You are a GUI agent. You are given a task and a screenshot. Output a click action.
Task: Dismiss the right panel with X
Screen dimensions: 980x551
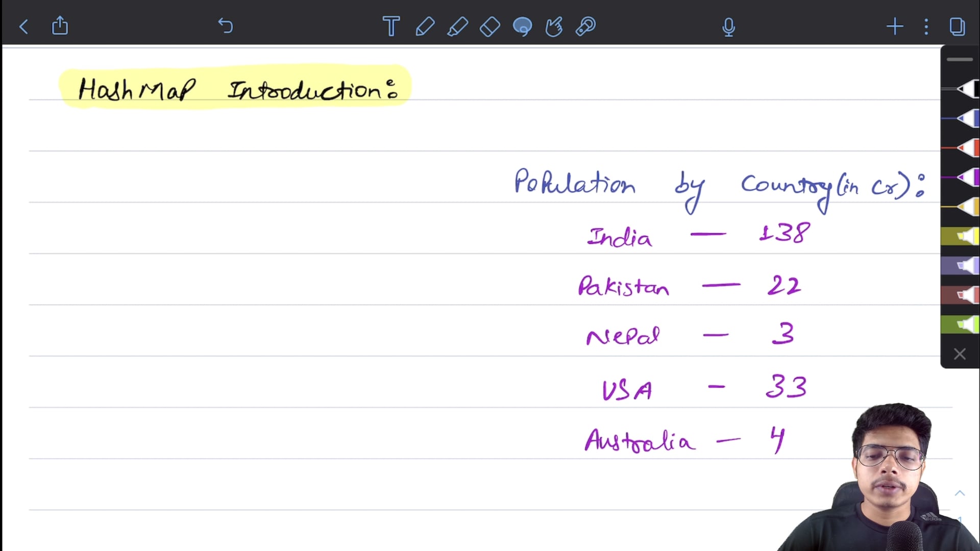point(961,355)
